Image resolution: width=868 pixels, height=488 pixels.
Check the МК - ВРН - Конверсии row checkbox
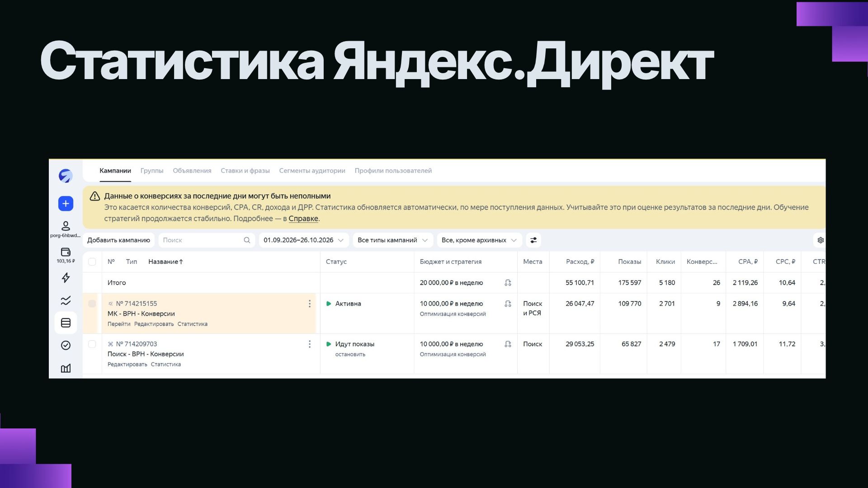coord(92,304)
